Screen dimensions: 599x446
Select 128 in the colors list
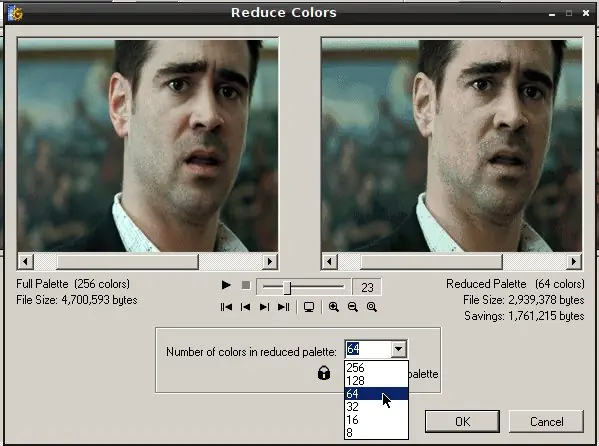[x=376, y=381]
